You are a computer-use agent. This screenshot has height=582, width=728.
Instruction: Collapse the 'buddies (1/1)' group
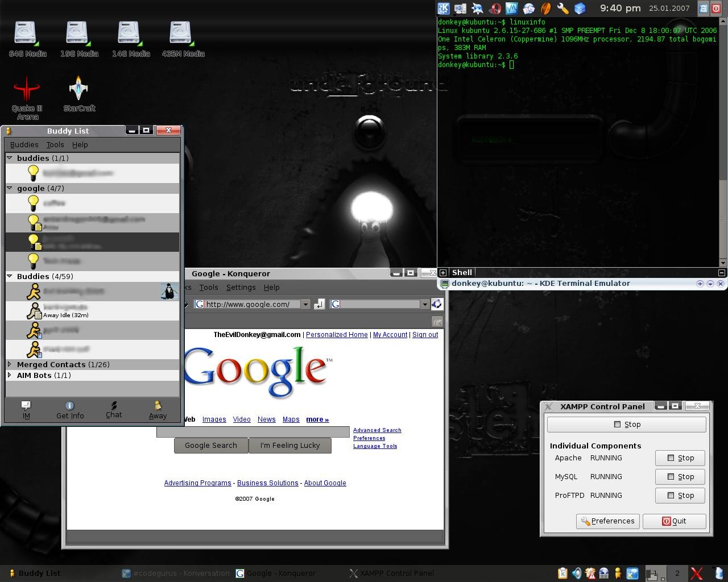coord(10,157)
